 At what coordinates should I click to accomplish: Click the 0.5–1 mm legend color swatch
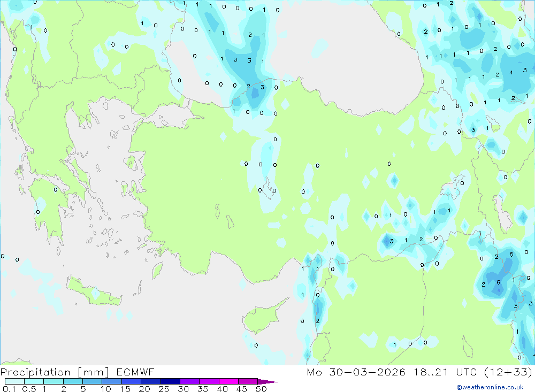[x=34, y=381]
